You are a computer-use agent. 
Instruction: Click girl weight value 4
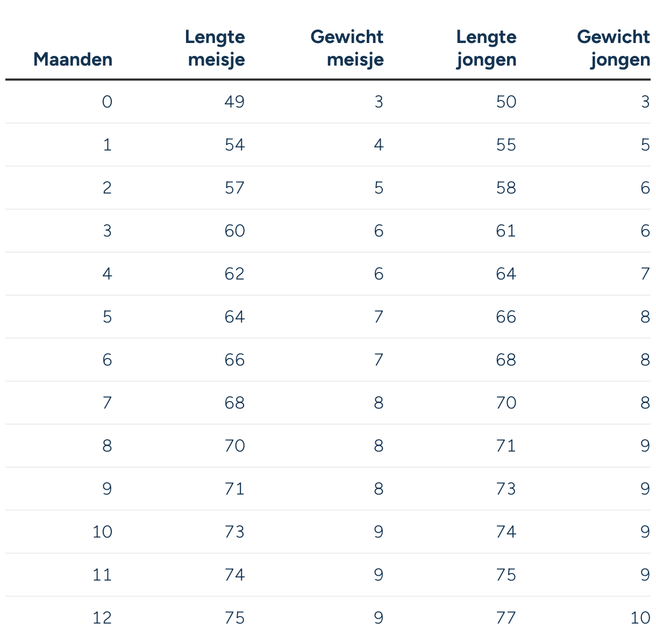pos(379,145)
